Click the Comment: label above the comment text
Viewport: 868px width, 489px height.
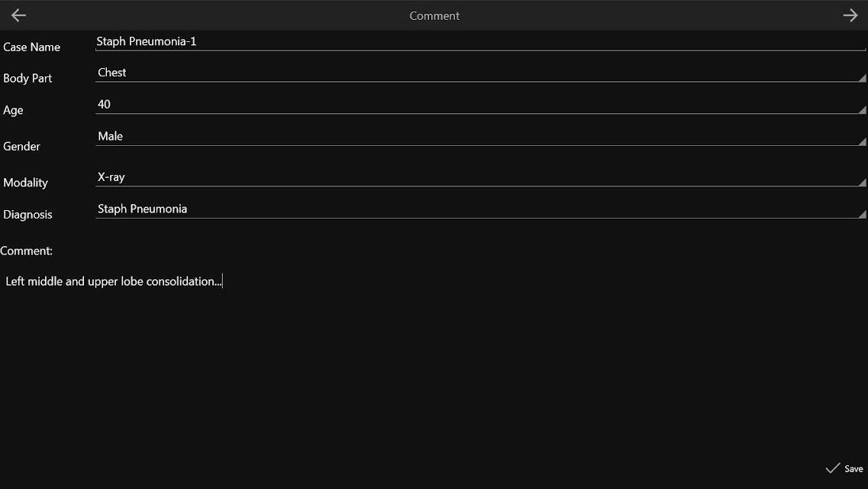coord(26,251)
